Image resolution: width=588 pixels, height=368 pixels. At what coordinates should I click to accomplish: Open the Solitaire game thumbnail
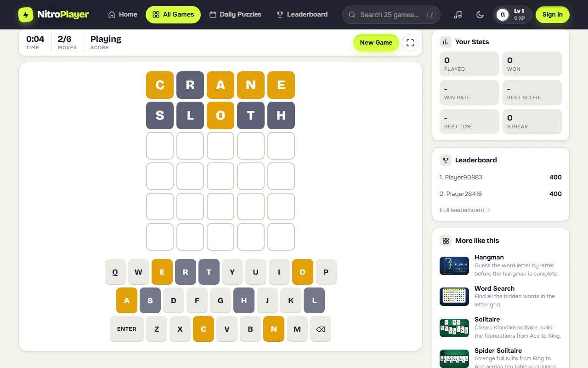pyautogui.click(x=454, y=328)
